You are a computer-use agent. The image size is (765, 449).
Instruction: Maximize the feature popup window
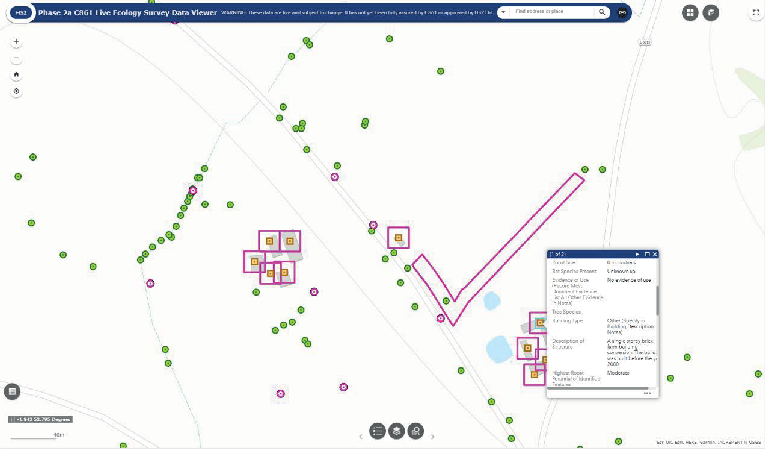point(647,254)
